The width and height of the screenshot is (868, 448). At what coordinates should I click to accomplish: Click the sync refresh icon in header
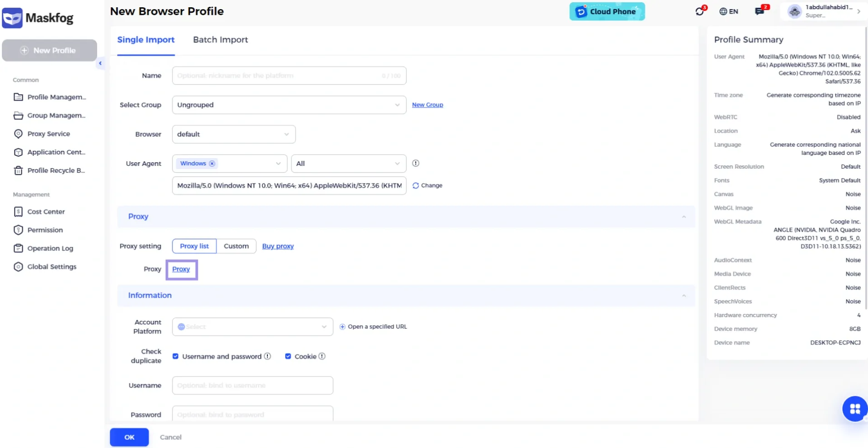(x=700, y=11)
